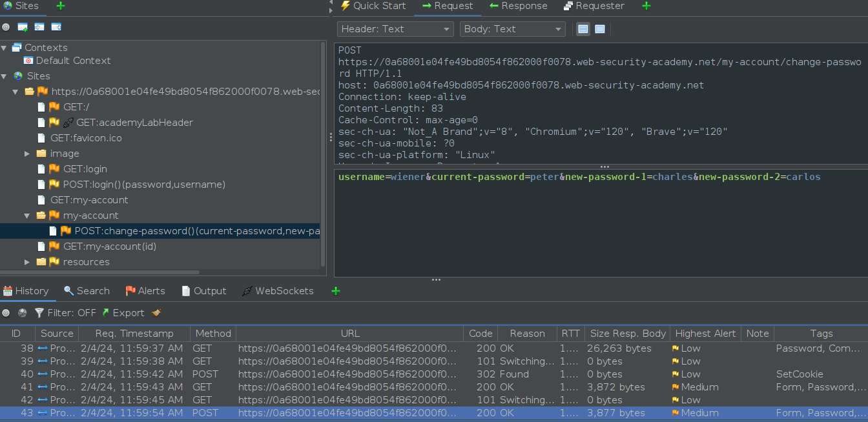Click the New Context icon in Sites toolbar
The image size is (868, 422).
pos(23,27)
